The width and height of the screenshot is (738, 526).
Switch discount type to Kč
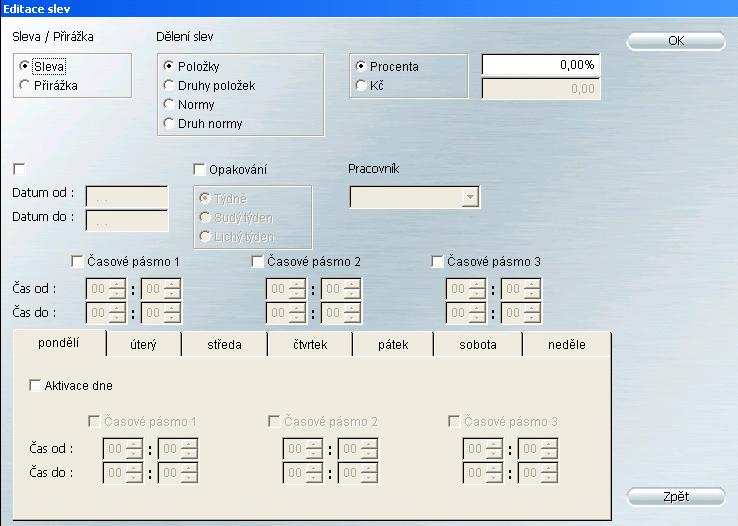tap(361, 86)
